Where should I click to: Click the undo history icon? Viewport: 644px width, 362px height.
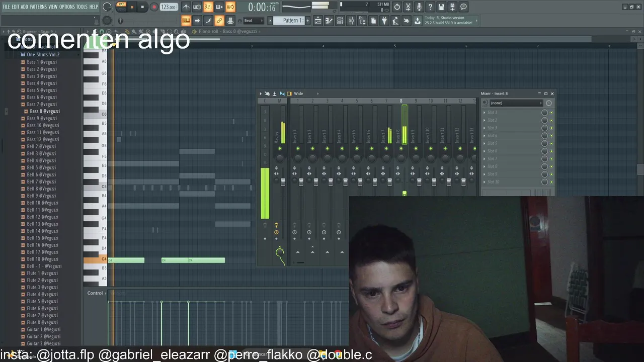tap(397, 7)
